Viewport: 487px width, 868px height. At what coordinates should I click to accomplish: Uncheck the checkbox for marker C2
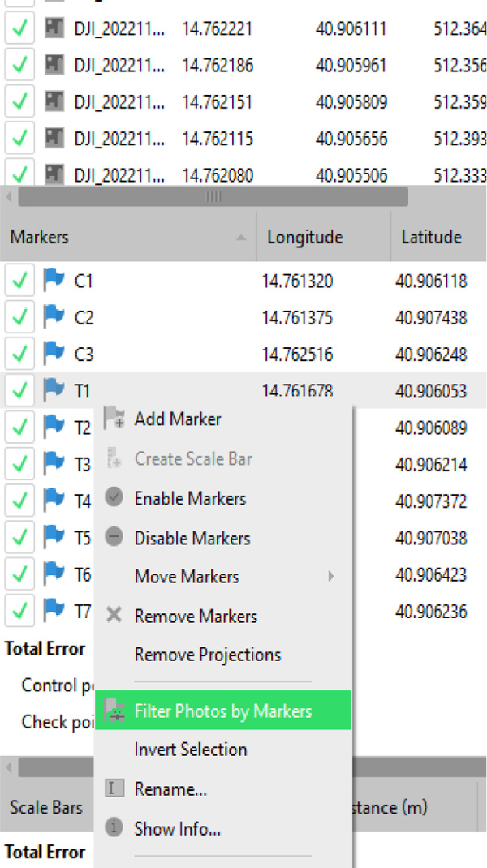click(x=19, y=318)
